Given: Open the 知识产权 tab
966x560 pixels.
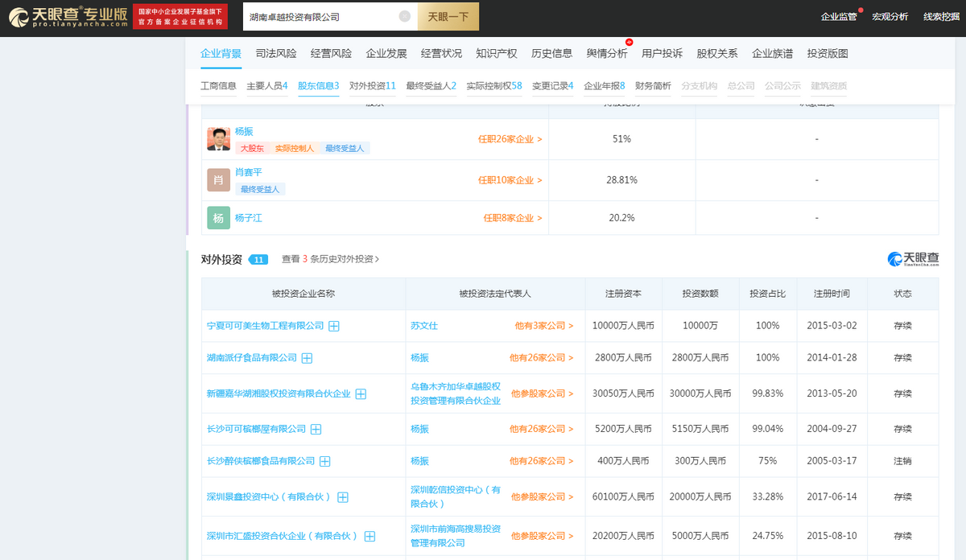Looking at the screenshot, I should (499, 51).
